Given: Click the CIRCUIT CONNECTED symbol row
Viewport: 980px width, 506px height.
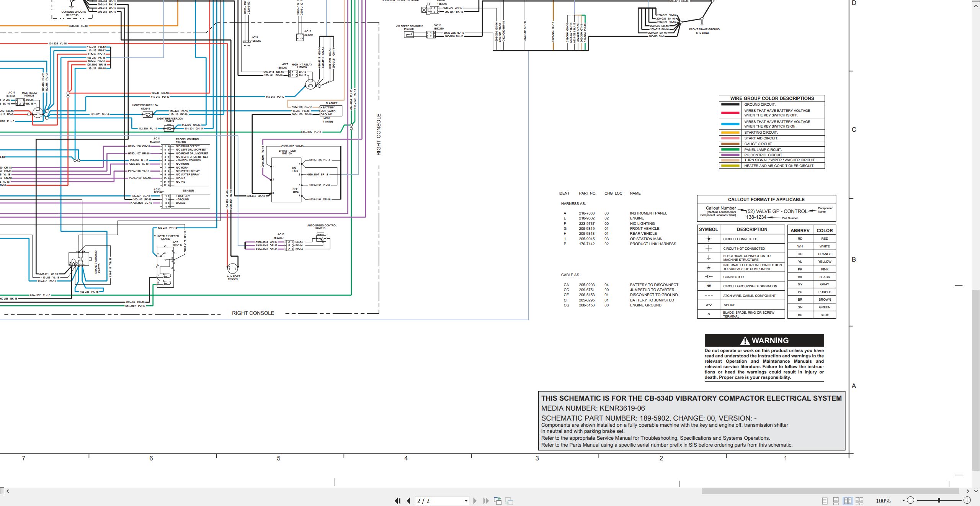Looking at the screenshot, I should (741, 239).
